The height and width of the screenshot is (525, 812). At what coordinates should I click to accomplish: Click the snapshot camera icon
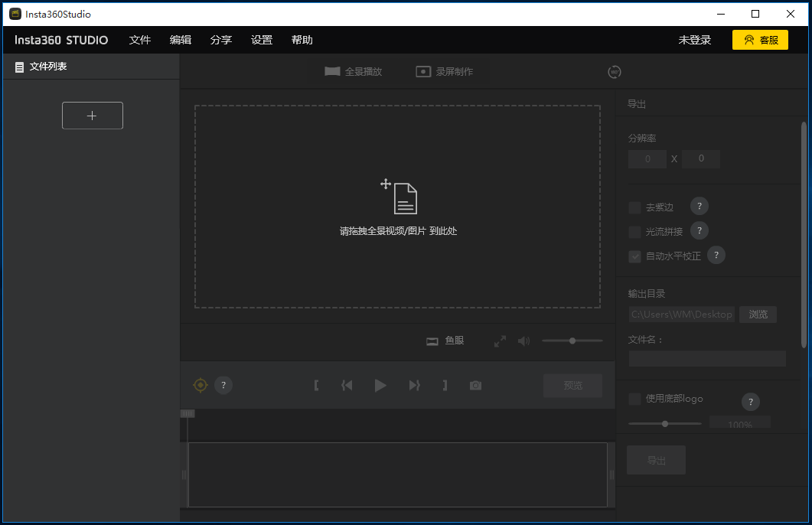click(475, 386)
